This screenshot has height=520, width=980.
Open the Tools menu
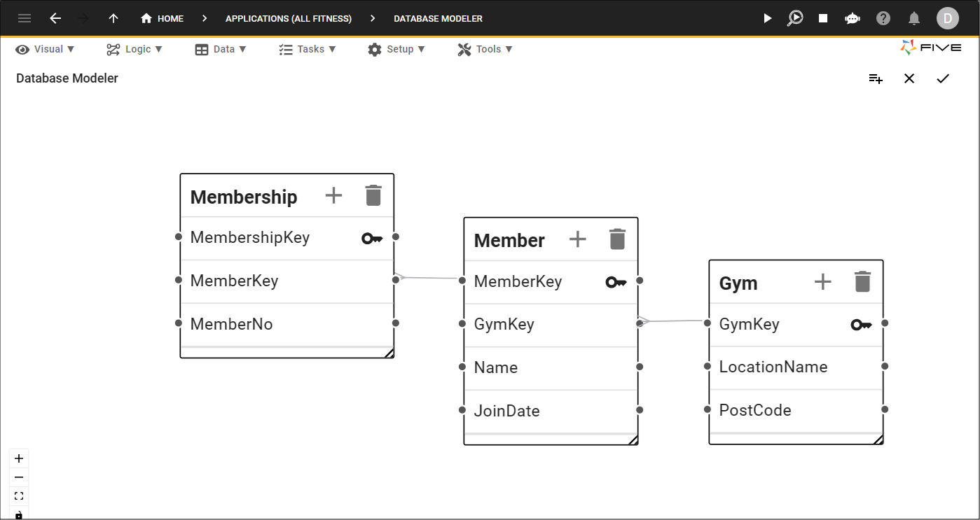click(485, 49)
